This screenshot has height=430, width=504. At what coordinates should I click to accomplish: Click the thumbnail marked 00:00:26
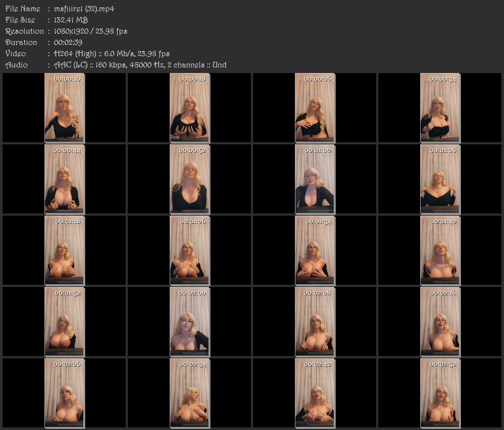(x=315, y=108)
